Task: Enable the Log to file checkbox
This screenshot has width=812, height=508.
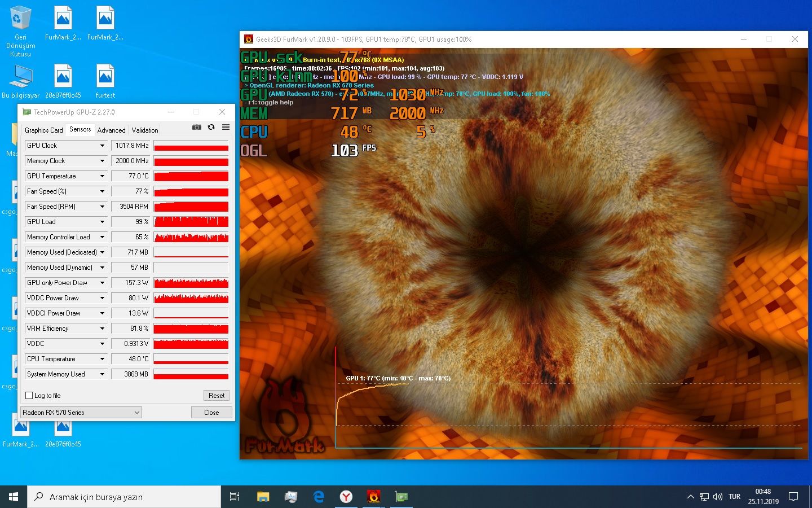Action: 29,396
